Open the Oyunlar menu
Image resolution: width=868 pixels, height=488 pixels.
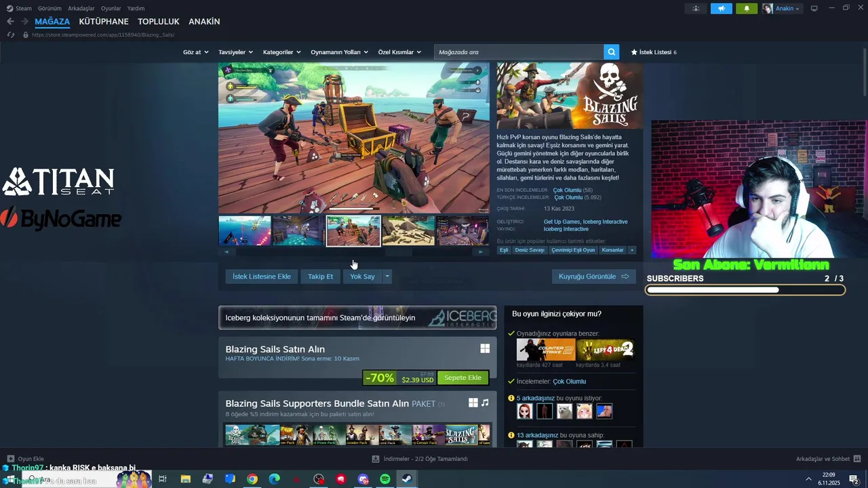111,8
